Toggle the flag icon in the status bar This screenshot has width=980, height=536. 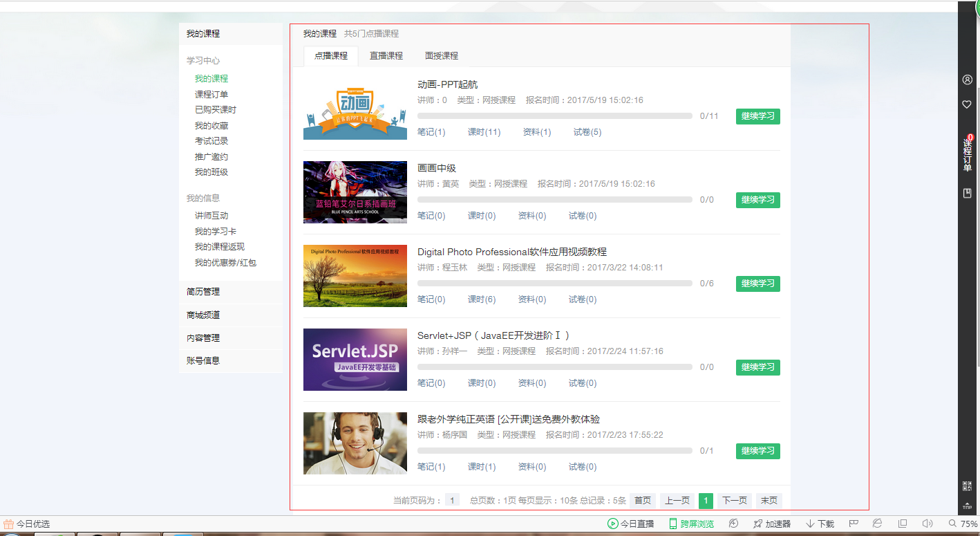point(855,524)
